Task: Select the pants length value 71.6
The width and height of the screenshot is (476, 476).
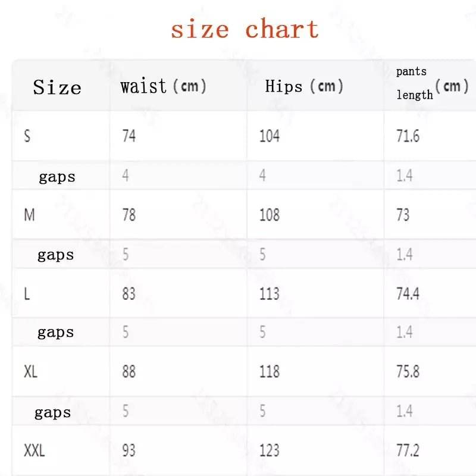Action: pyautogui.click(x=408, y=136)
